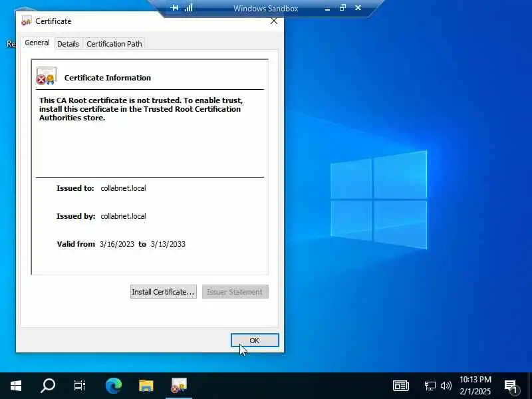Viewport: 532px width, 399px height.
Task: Close the Certificate dialog with X
Action: tap(274, 21)
